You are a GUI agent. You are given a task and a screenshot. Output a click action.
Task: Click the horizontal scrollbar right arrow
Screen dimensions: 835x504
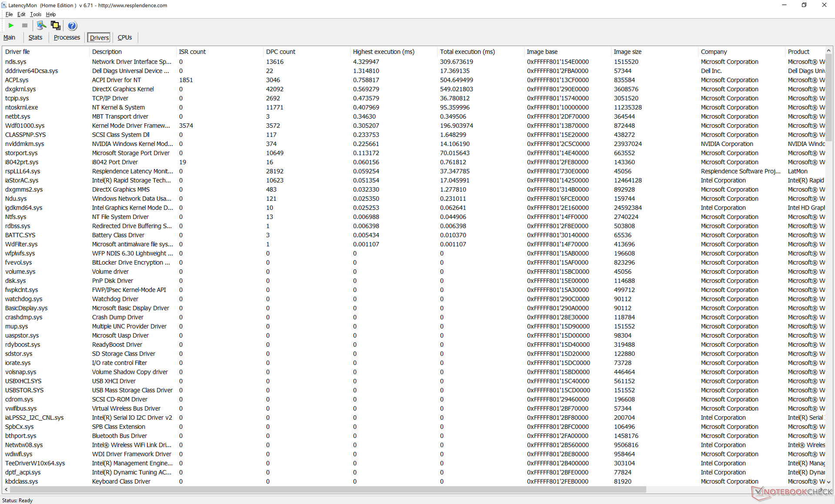822,489
